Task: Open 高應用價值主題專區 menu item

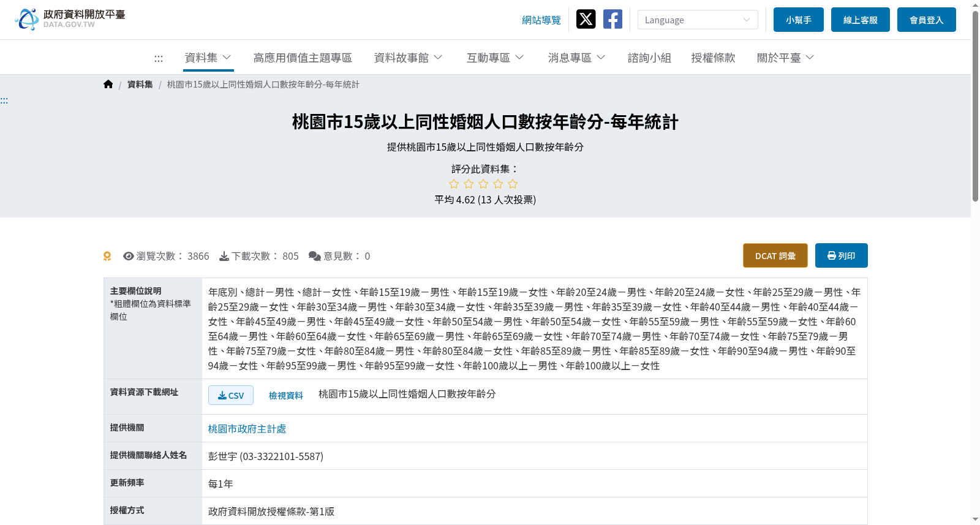Action: click(303, 58)
